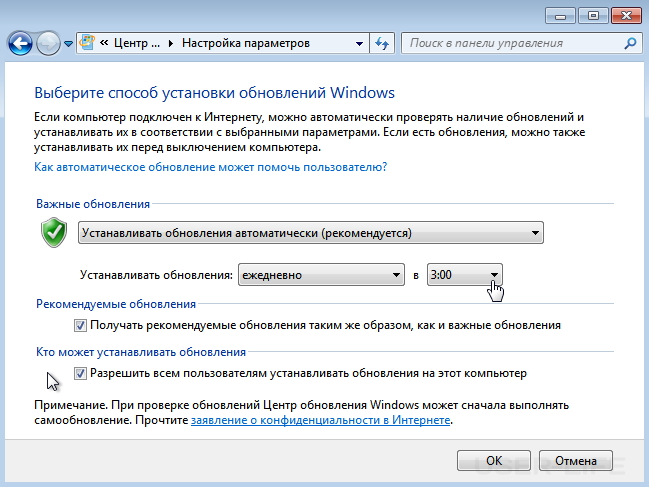Close the window with the red X
649x487 pixels.
coord(626,16)
